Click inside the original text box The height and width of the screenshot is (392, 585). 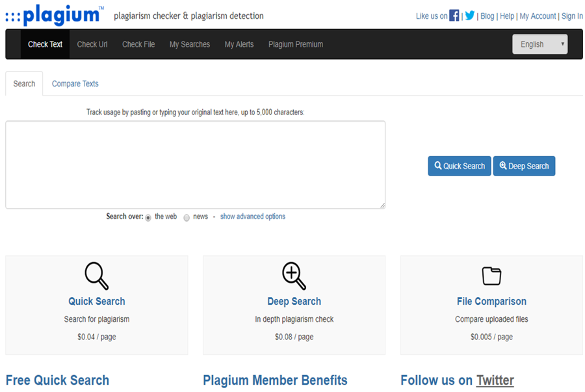(x=195, y=164)
